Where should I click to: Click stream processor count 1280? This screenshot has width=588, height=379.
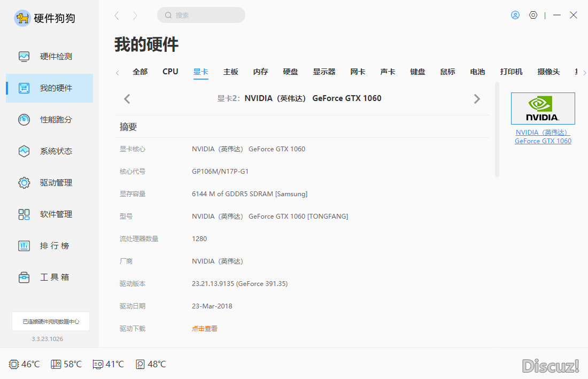click(199, 239)
